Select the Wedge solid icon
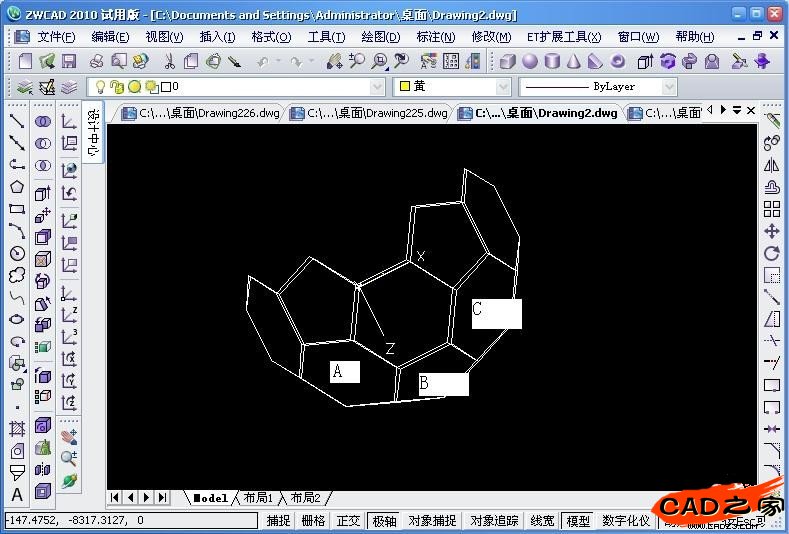The height and width of the screenshot is (534, 789). point(595,61)
